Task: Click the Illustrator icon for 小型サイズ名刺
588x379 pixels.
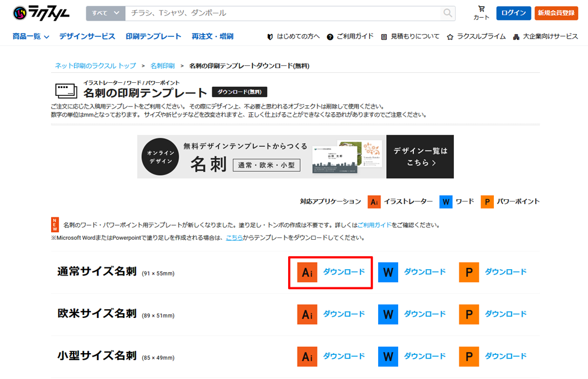Action: coord(307,357)
